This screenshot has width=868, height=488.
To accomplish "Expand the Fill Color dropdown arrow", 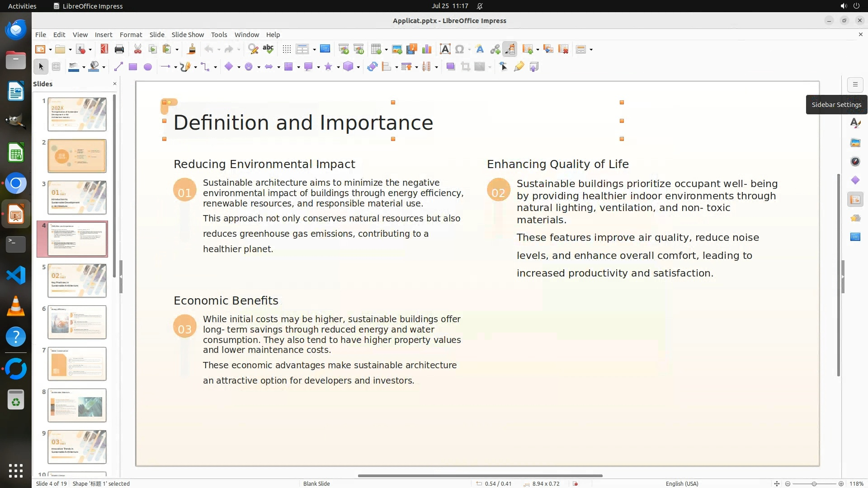I will (104, 67).
